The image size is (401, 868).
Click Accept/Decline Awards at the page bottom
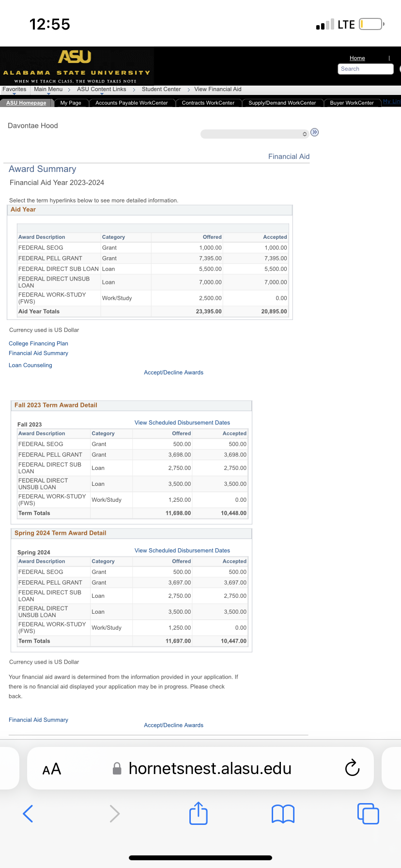click(174, 725)
